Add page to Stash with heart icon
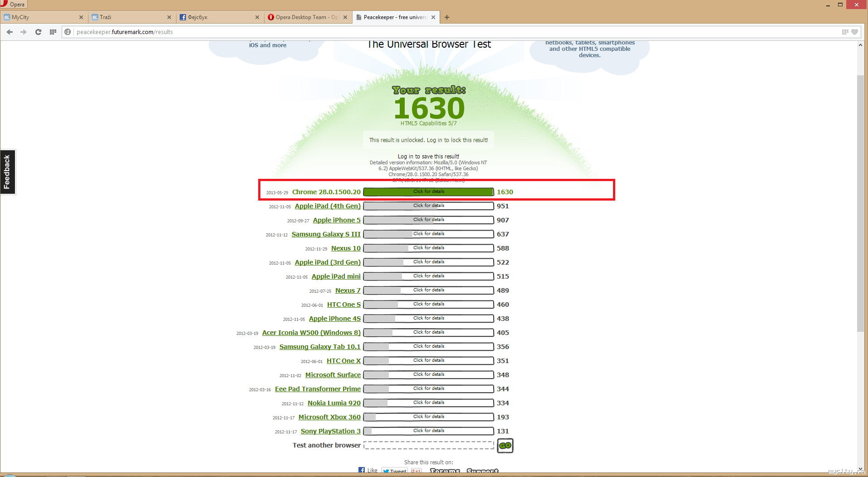The image size is (868, 477). tap(854, 32)
